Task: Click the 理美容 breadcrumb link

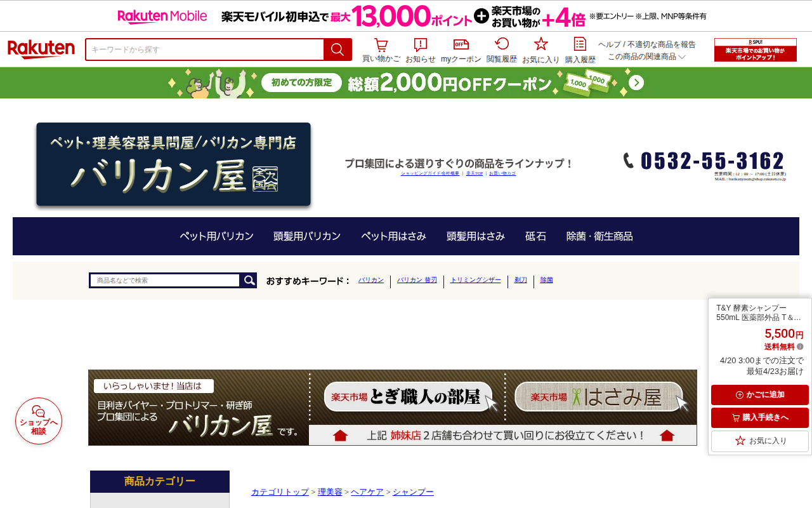Action: click(x=330, y=492)
